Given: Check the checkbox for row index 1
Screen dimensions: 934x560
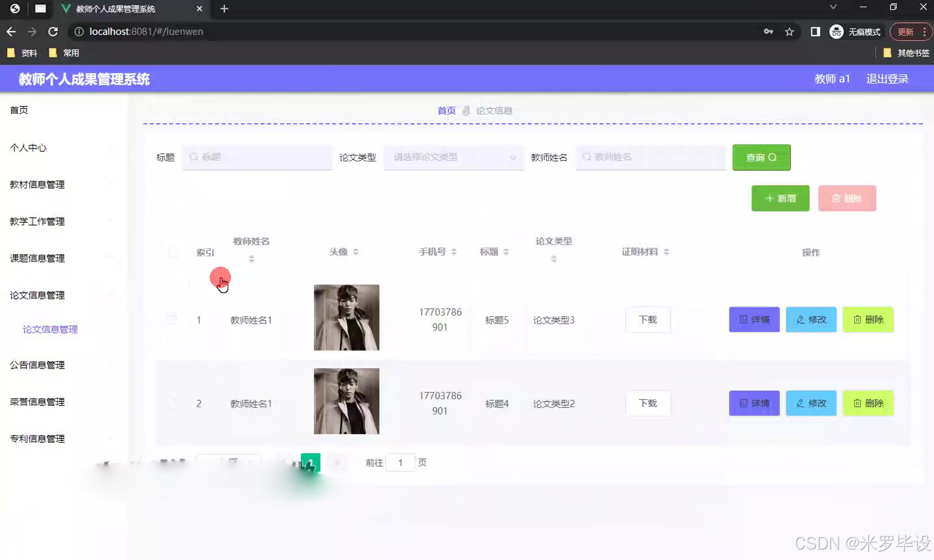Looking at the screenshot, I should pyautogui.click(x=173, y=319).
